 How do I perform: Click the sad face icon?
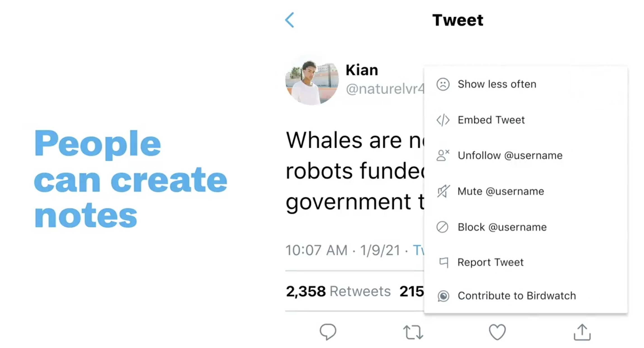pos(443,84)
